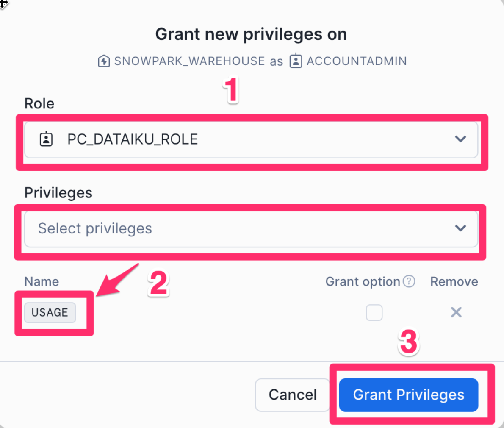Select the USAGE privilege tag

[x=50, y=313]
